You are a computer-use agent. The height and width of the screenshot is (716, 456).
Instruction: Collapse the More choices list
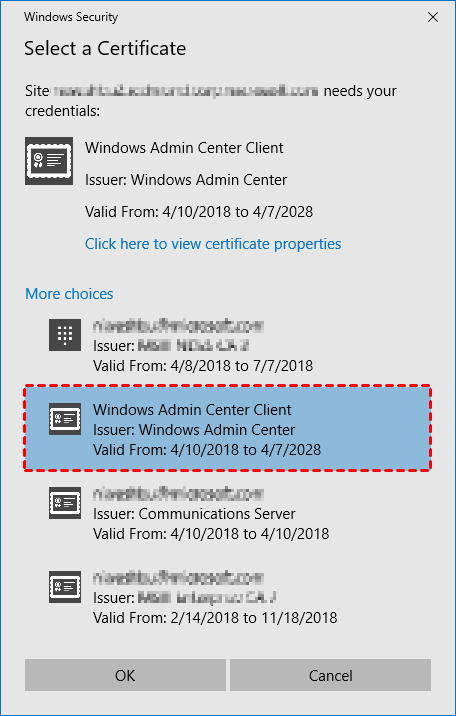coord(69,294)
